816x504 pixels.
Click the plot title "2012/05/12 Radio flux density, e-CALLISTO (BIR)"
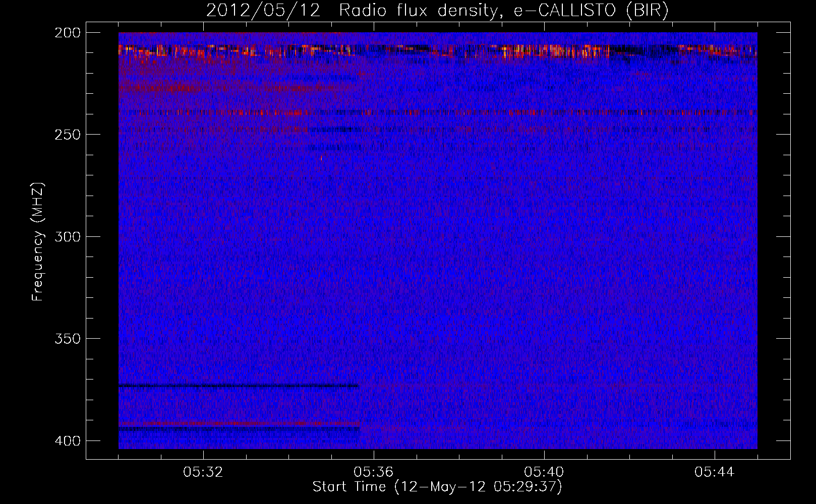click(x=437, y=11)
